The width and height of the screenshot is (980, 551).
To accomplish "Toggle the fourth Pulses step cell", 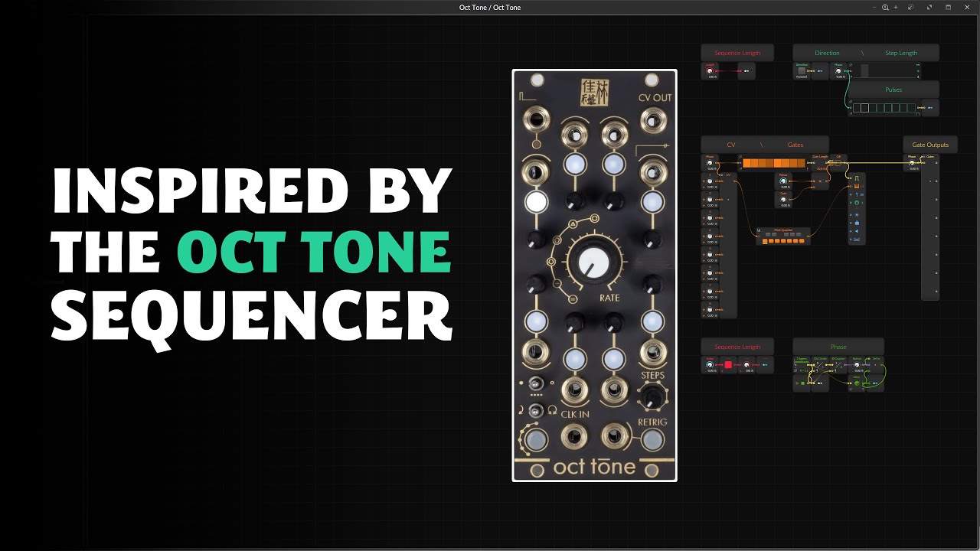I will tap(880, 108).
